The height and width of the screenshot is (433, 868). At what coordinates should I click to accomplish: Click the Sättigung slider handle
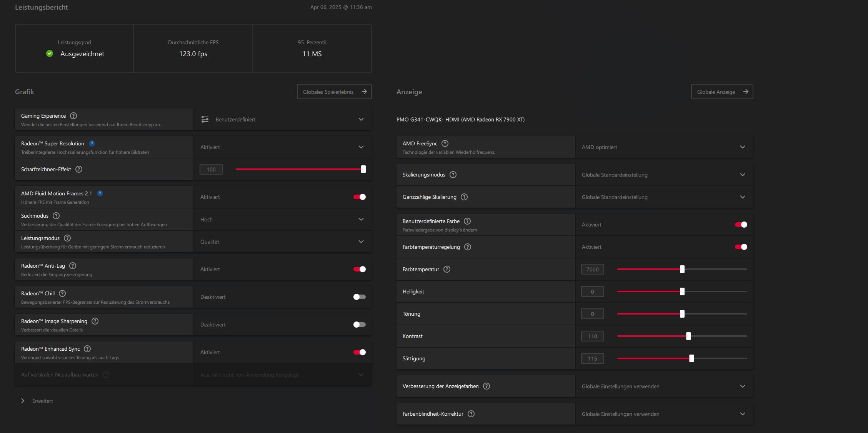click(x=691, y=358)
